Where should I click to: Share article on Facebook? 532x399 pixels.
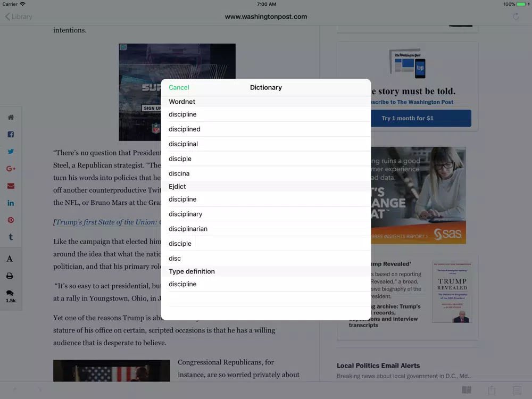tap(11, 135)
